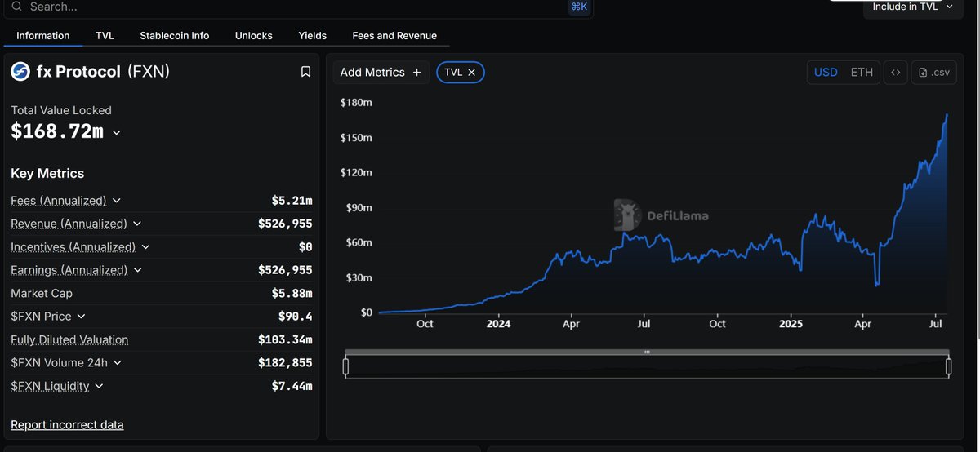Expand the $FXN Volume 24h row
The width and height of the screenshot is (980, 452).
click(117, 362)
